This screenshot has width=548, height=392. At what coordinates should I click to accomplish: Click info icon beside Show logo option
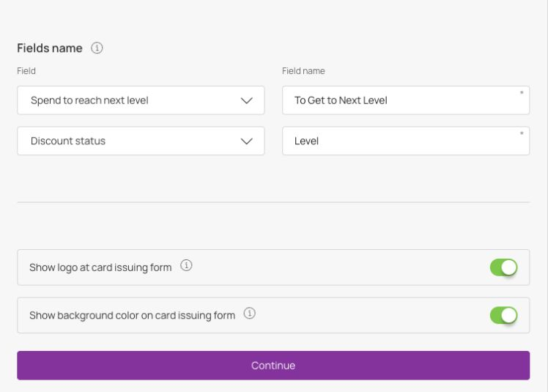pyautogui.click(x=186, y=265)
